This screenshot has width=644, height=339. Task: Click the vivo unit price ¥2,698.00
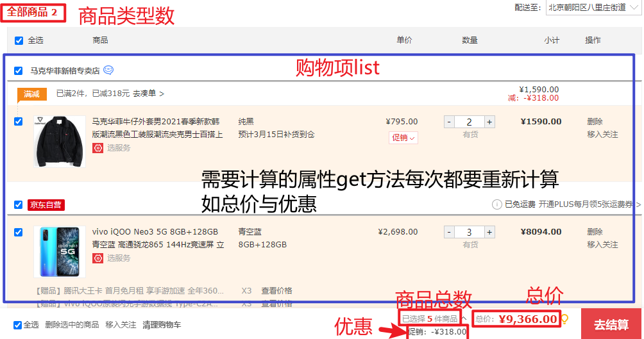click(x=398, y=232)
